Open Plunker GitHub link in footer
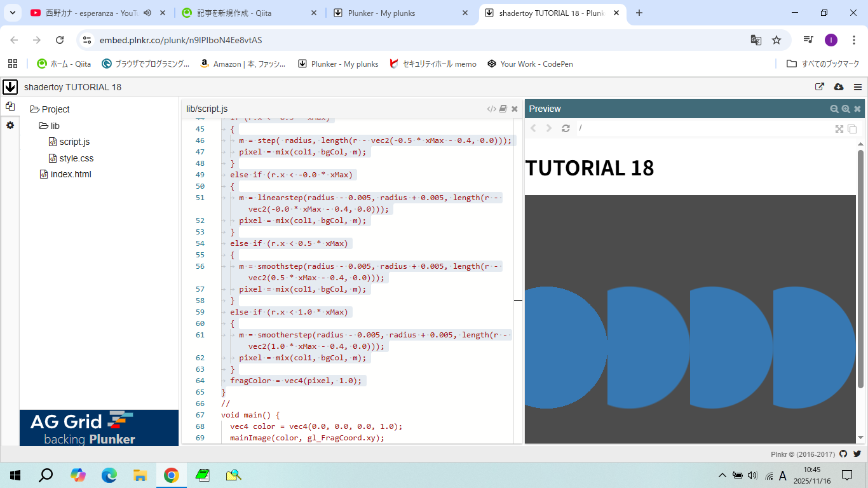Viewport: 868px width, 488px height. [843, 454]
